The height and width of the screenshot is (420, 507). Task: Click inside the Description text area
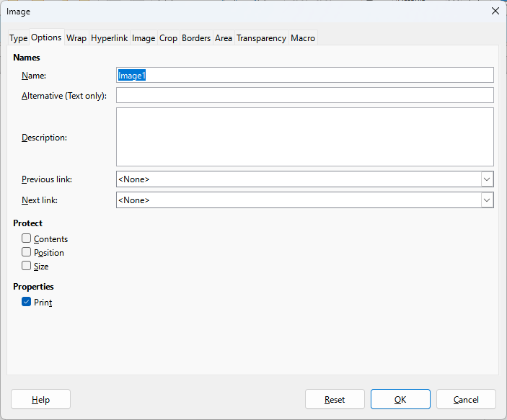[x=305, y=137]
